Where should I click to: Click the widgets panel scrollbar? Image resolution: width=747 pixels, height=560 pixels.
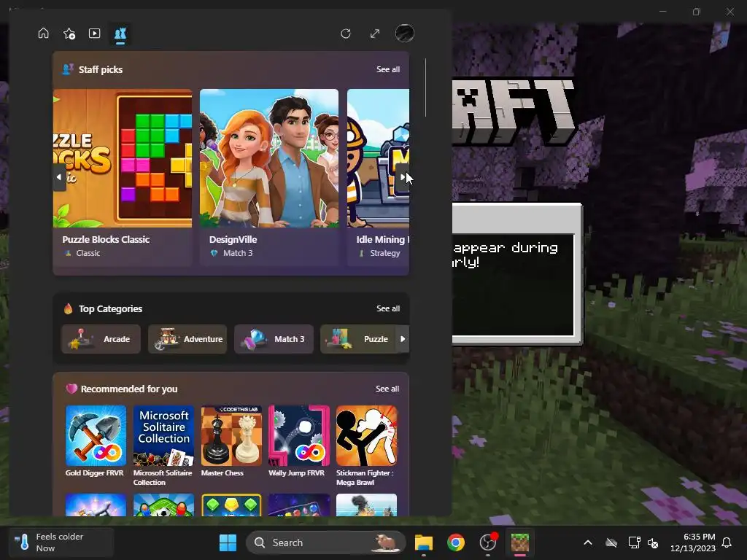(425, 87)
